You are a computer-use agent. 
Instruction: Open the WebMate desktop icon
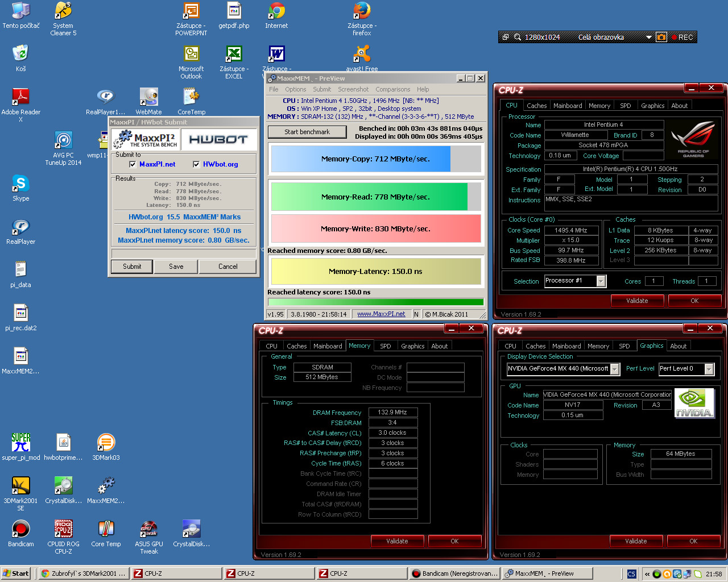coord(148,97)
